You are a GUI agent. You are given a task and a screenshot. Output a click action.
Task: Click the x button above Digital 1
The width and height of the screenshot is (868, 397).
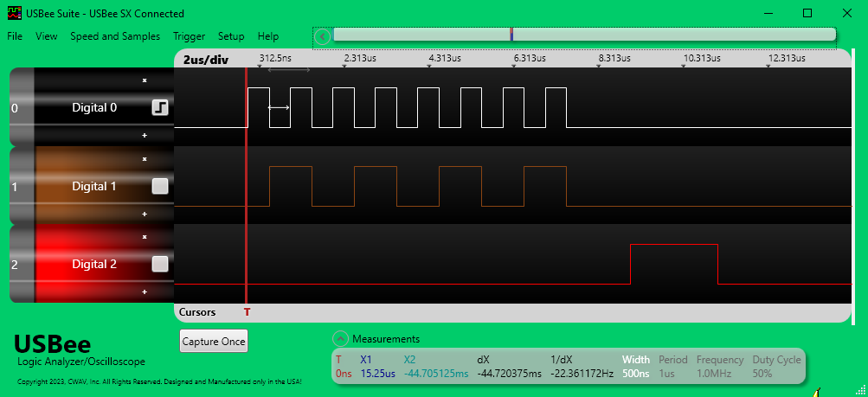tap(145, 159)
